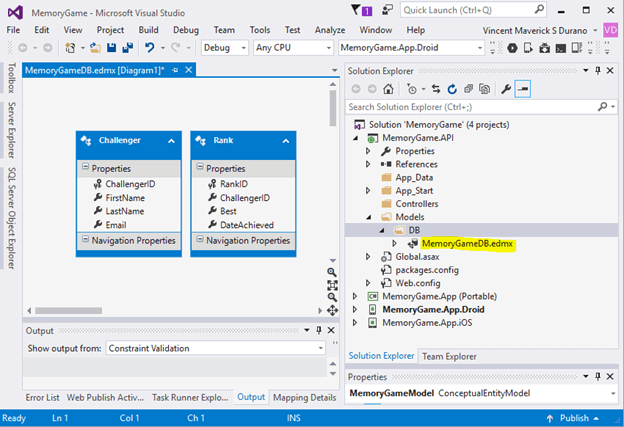Open the Build menu
624x427 pixels.
tap(148, 30)
